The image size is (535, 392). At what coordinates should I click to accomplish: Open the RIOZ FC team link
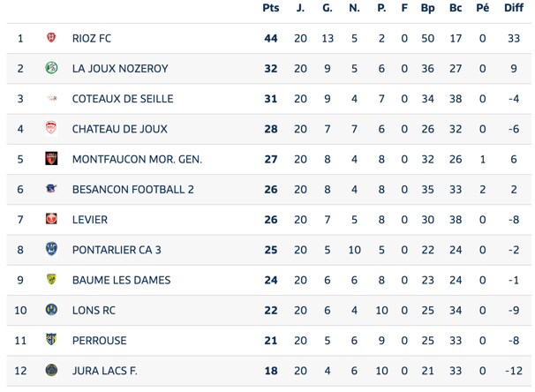92,38
